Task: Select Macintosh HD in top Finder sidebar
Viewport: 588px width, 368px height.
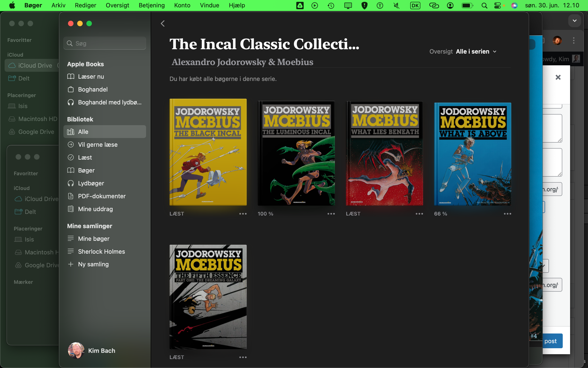Action: click(x=33, y=119)
